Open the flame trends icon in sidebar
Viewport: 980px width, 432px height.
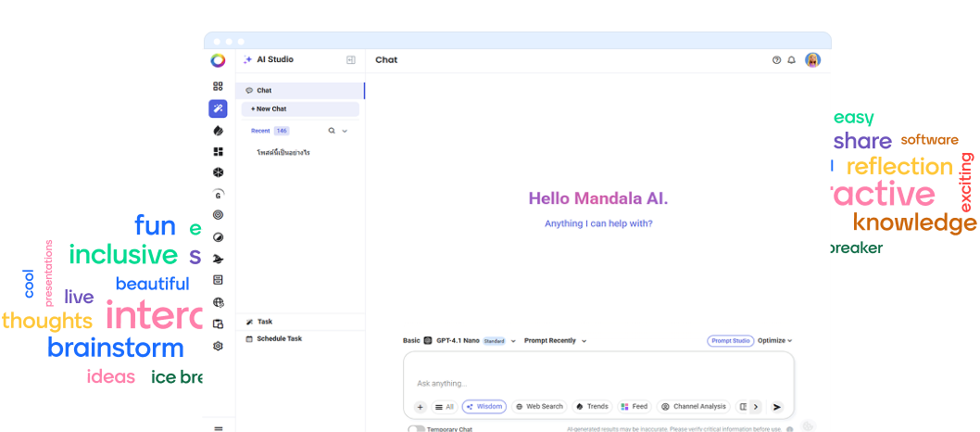click(x=218, y=131)
